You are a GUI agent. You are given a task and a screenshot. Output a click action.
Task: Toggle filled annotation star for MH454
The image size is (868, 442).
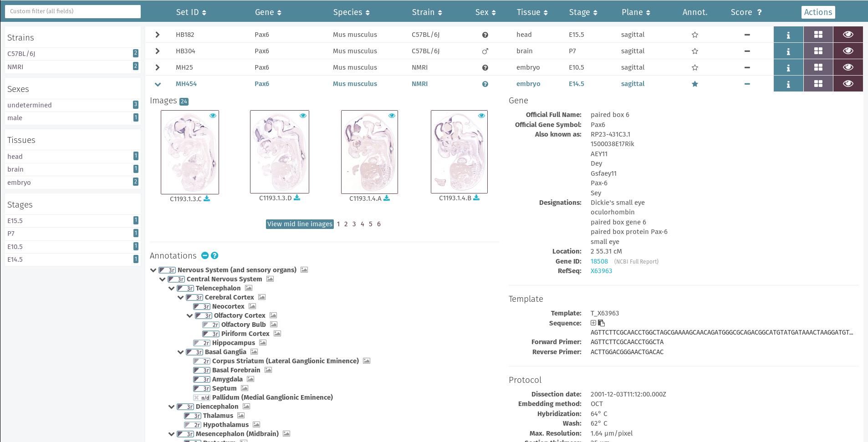point(695,84)
